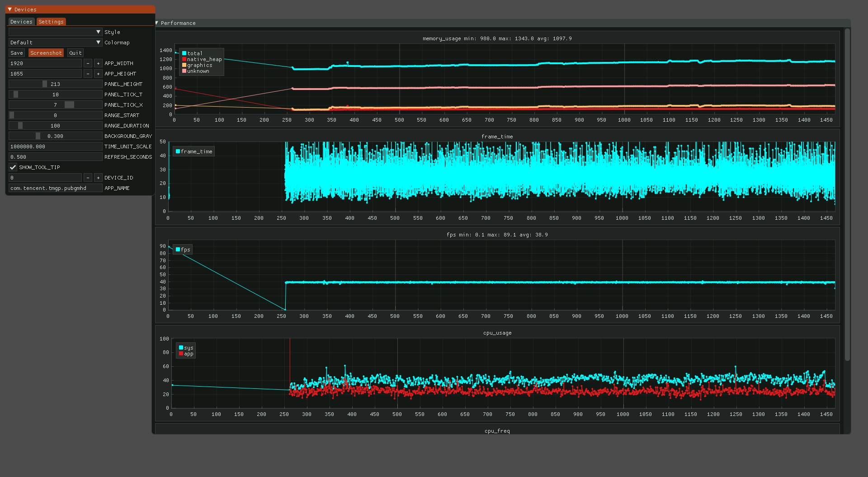Toggle the SHOW_TOOL_TIP checkbox
This screenshot has height=477, width=868.
pyautogui.click(x=13, y=167)
